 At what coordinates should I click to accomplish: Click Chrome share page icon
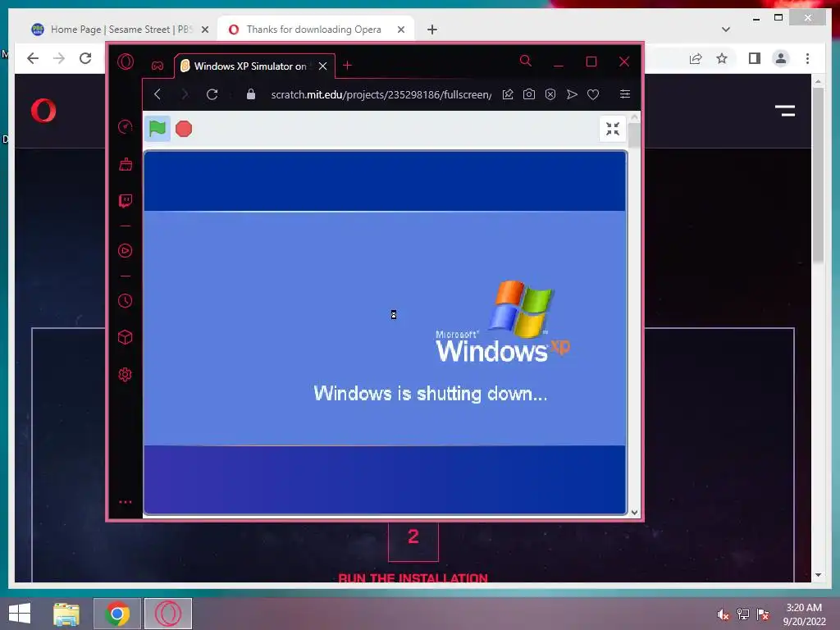pos(696,58)
